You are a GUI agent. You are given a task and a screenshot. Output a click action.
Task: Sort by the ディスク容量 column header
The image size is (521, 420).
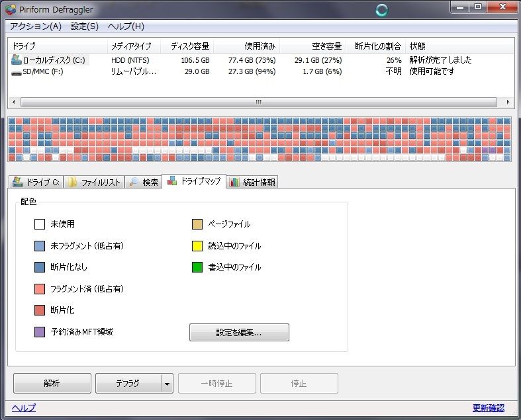[187, 46]
